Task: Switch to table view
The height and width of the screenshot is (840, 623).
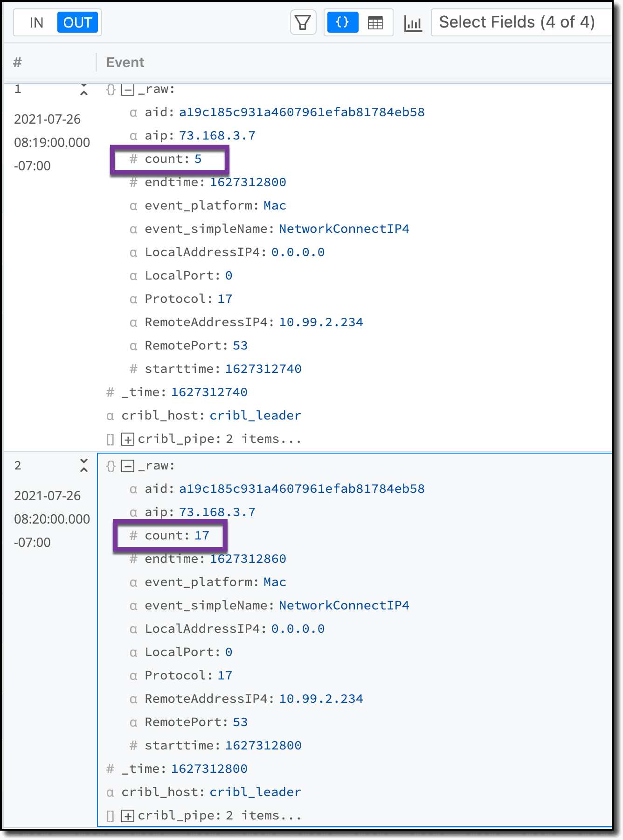Action: (375, 22)
